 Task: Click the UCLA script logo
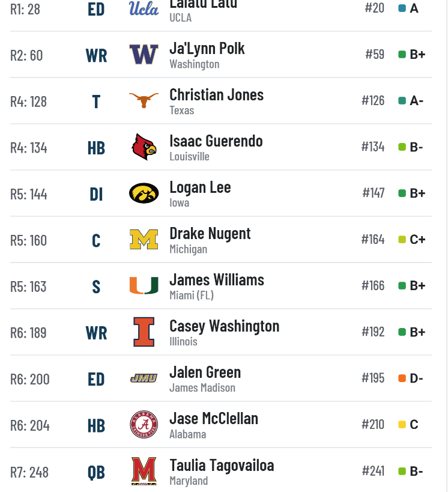(144, 8)
